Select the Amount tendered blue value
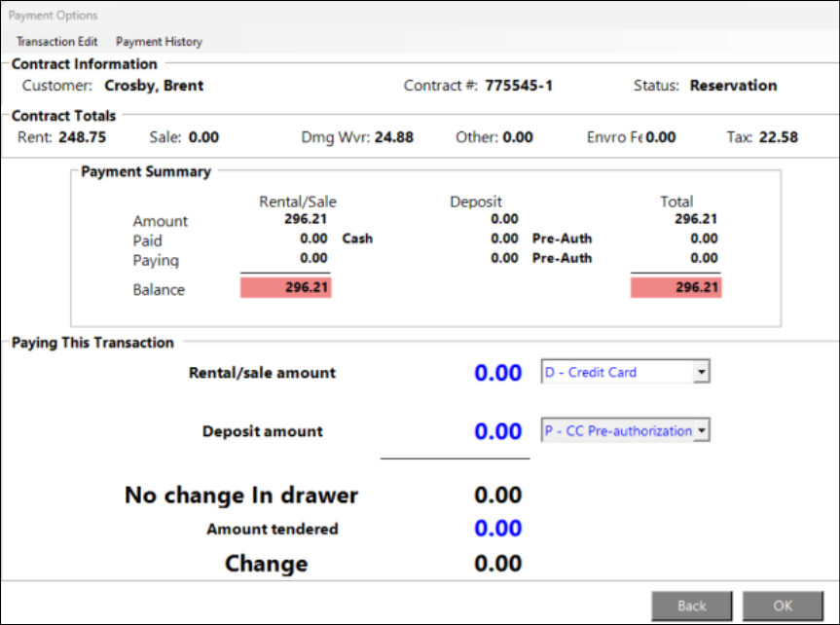The width and height of the screenshot is (840, 625). tap(497, 529)
